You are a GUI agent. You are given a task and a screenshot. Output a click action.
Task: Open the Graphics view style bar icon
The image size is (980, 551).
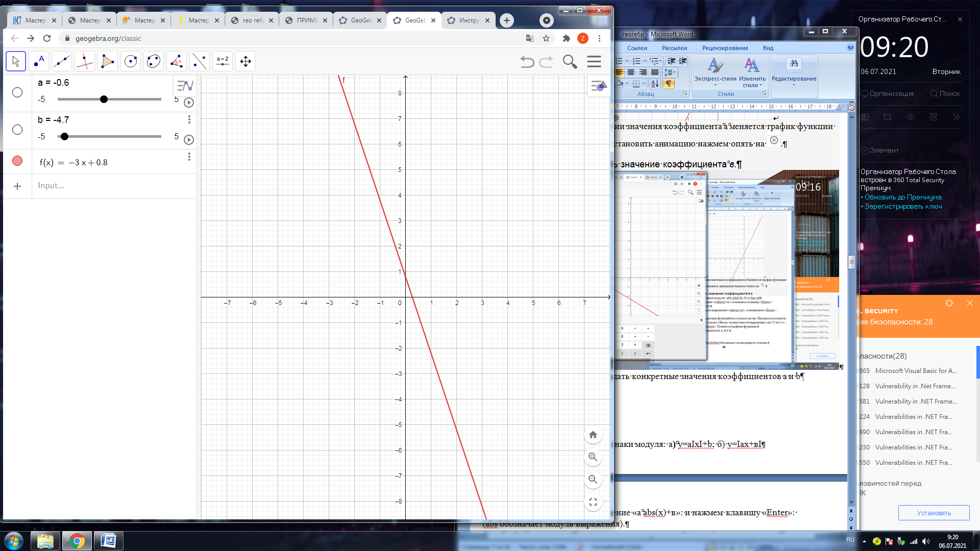[x=598, y=86]
